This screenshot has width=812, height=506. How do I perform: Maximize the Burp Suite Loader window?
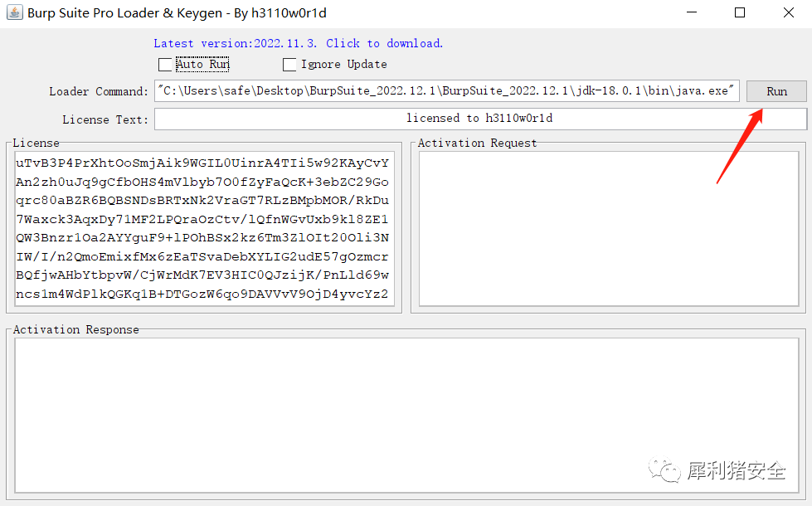pyautogui.click(x=740, y=12)
